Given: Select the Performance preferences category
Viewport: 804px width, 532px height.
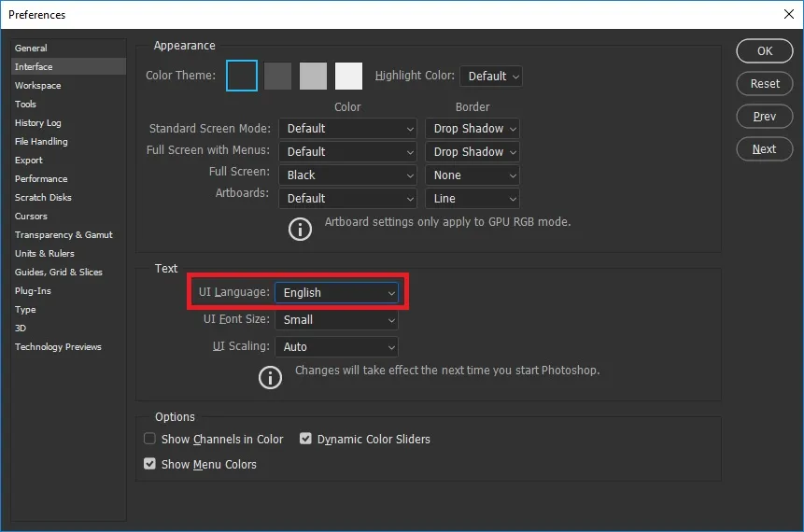Looking at the screenshot, I should (68, 179).
